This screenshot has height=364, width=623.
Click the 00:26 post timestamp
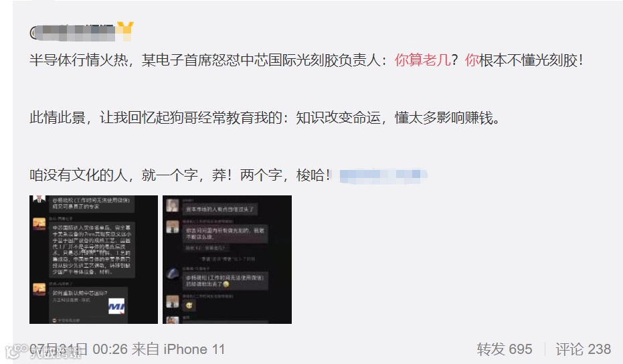[x=110, y=349]
